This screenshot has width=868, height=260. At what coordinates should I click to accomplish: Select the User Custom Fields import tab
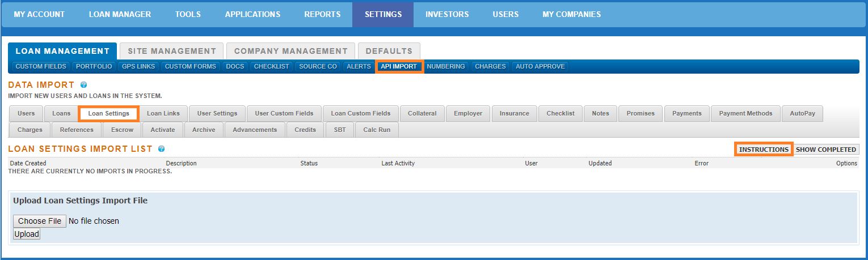(284, 113)
